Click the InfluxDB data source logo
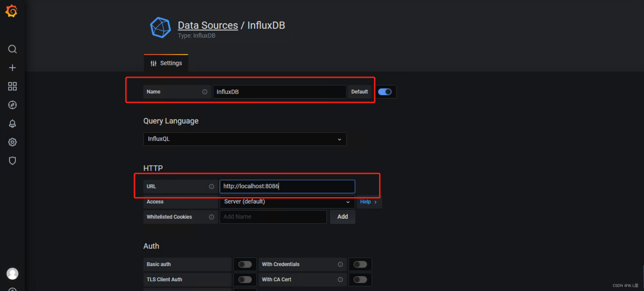 pyautogui.click(x=160, y=27)
